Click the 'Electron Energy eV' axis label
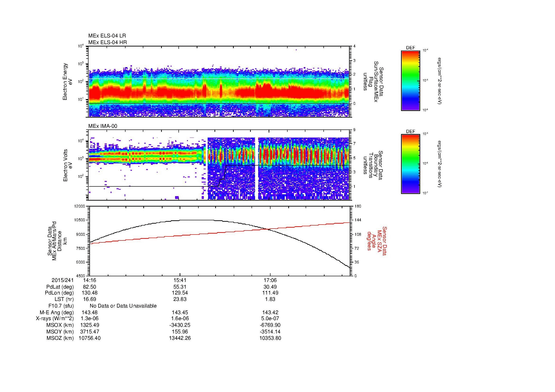 (67, 82)
